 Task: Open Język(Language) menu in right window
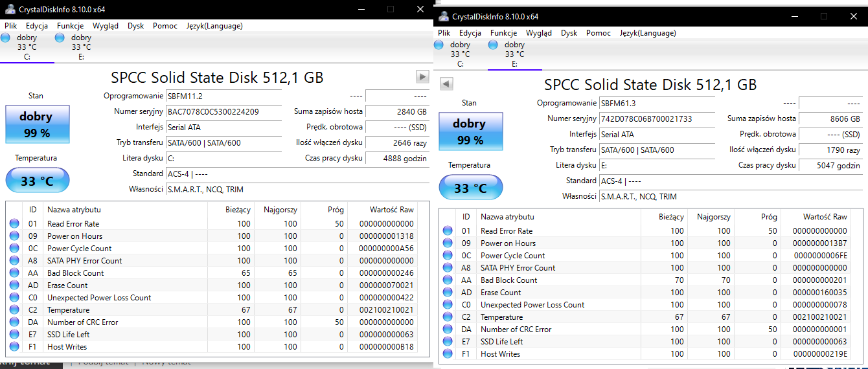tap(648, 33)
